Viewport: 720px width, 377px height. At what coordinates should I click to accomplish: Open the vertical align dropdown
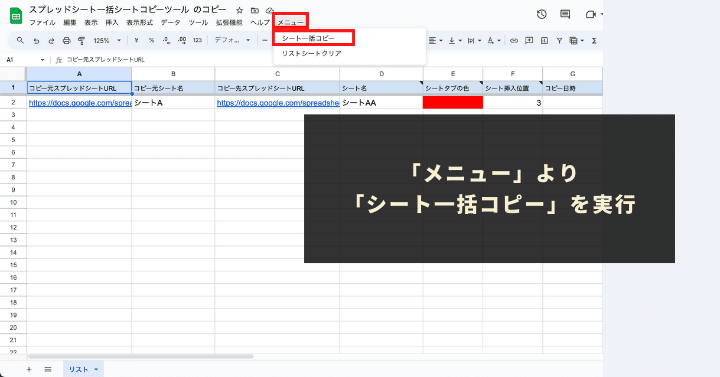pos(455,40)
